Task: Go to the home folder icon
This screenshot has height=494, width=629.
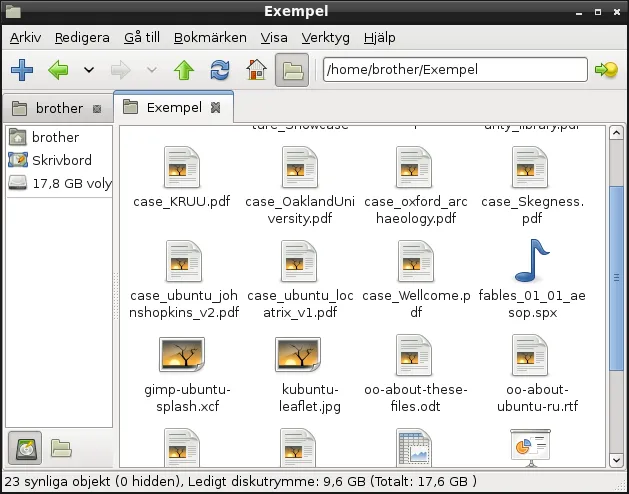Action: click(x=256, y=70)
